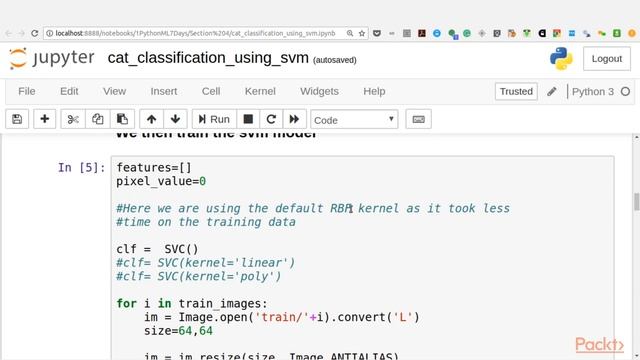Paste cells below using the clipboard icon
This screenshot has width=640, height=360.
pos(122,119)
